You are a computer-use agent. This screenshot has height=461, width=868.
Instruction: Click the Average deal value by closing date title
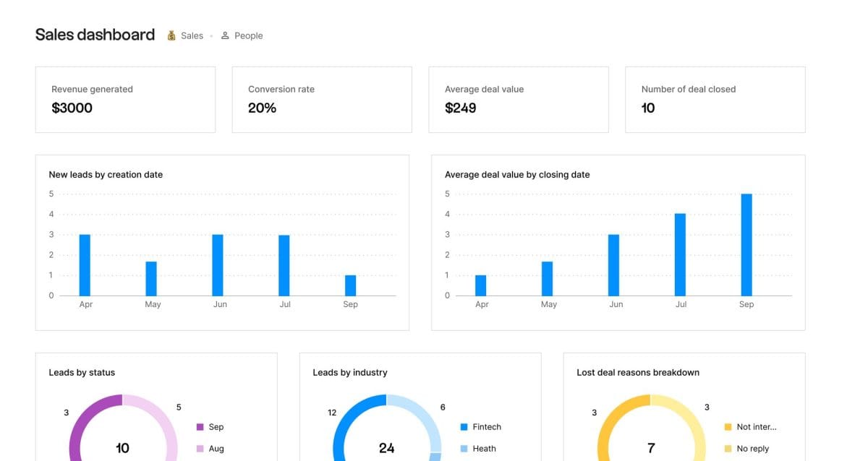(x=517, y=175)
